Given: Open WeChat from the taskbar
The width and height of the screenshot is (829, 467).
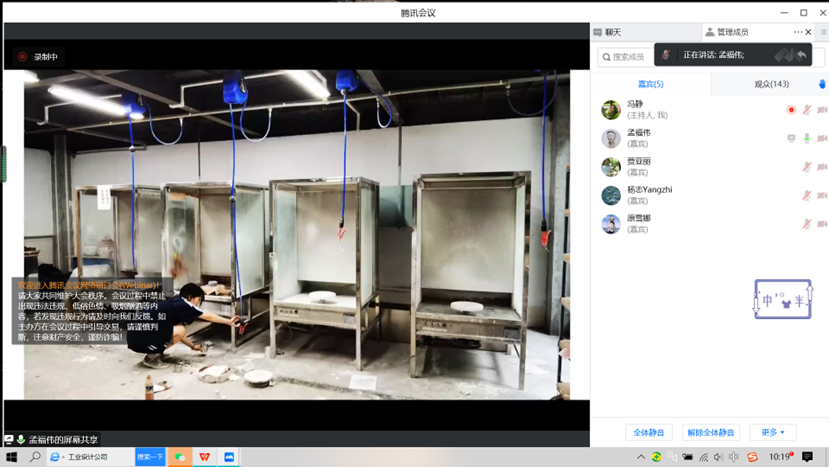Looking at the screenshot, I should click(x=180, y=457).
